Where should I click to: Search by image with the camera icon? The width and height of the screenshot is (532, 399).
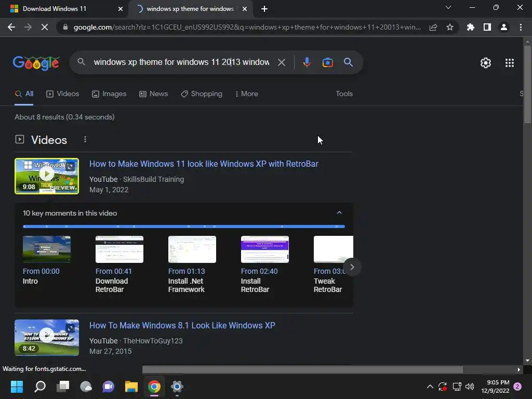click(x=327, y=62)
